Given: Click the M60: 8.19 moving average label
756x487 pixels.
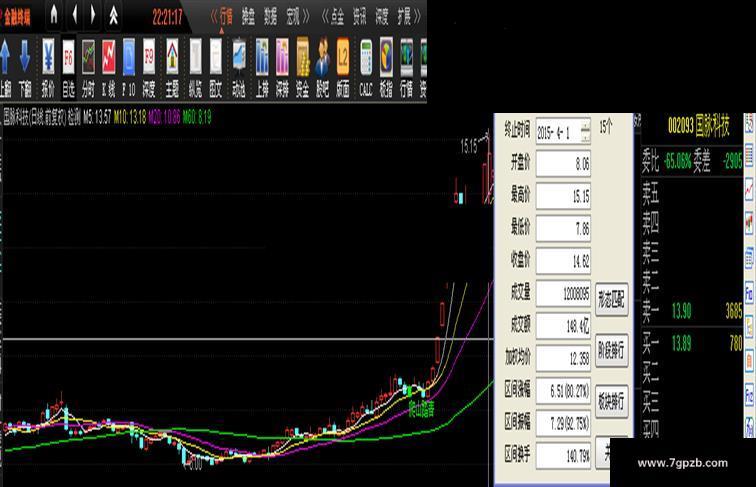Looking at the screenshot, I should click(197, 117).
